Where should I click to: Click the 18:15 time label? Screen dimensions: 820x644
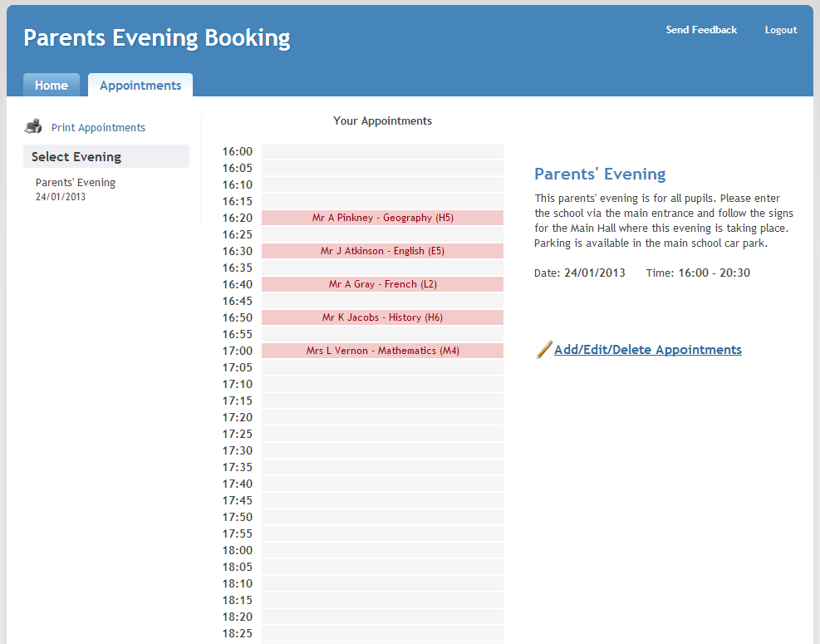point(238,600)
